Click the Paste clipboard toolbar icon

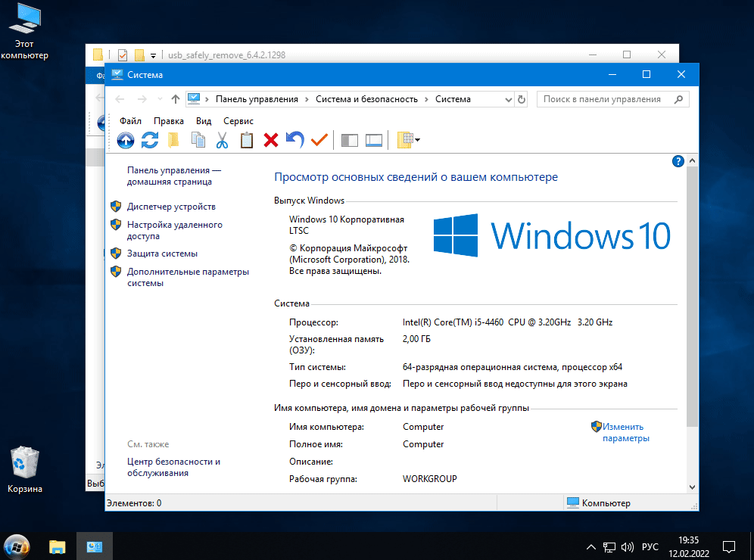(247, 140)
